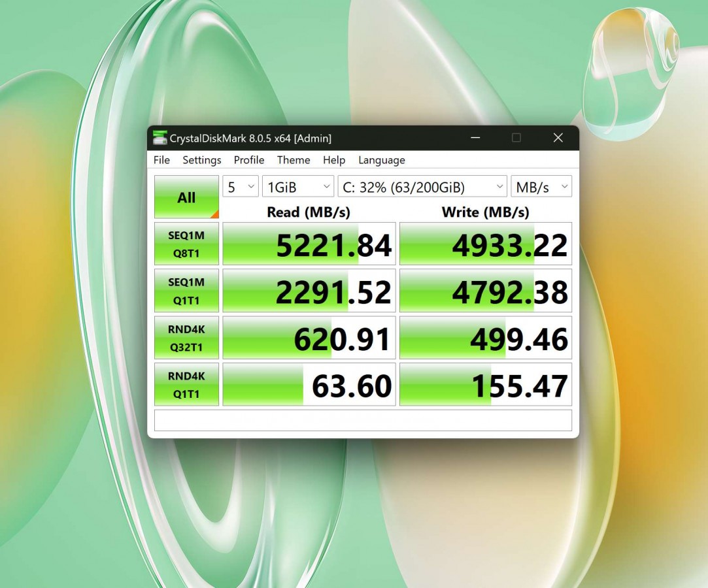Open the File menu
This screenshot has width=708, height=588.
point(161,160)
